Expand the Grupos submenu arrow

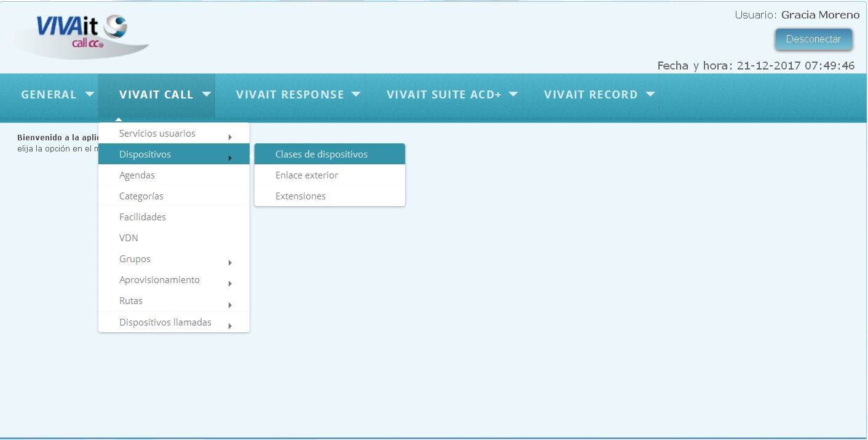pos(230,263)
